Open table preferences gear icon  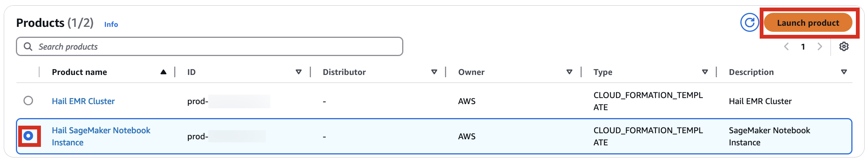(844, 47)
